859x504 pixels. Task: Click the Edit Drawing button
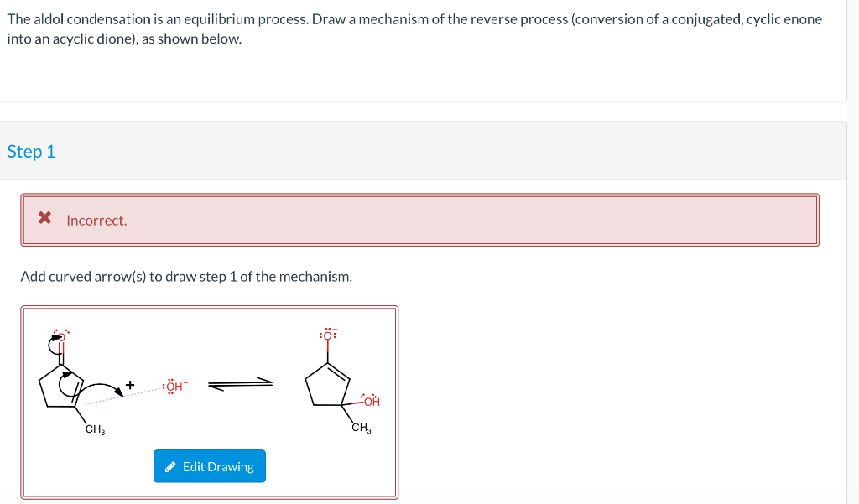pos(209,466)
